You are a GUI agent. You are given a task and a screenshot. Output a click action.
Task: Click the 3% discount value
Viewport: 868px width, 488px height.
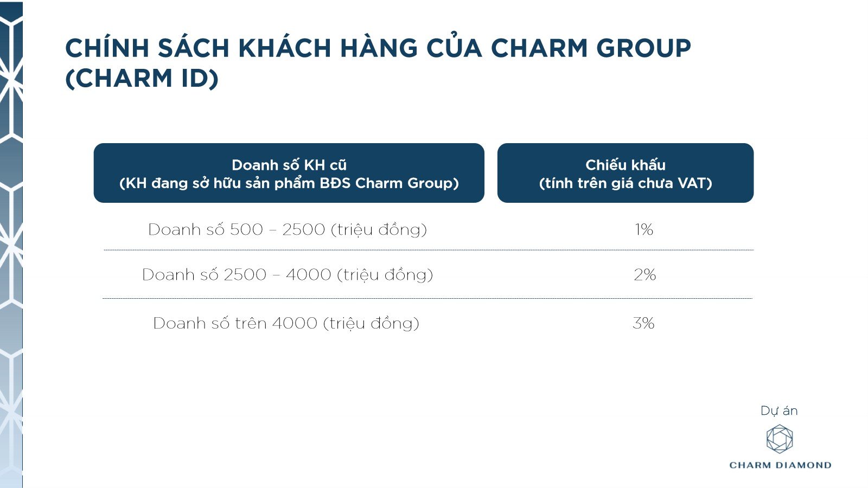[x=643, y=323]
